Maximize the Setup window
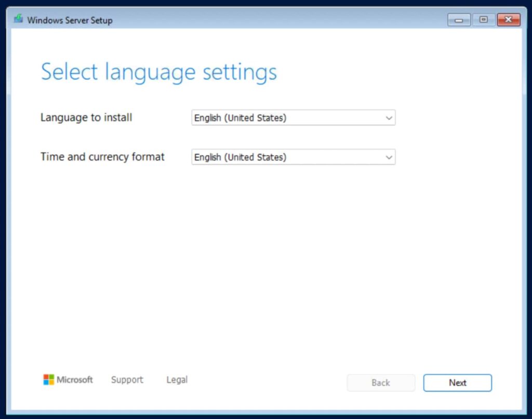The image size is (532, 419). click(x=483, y=20)
